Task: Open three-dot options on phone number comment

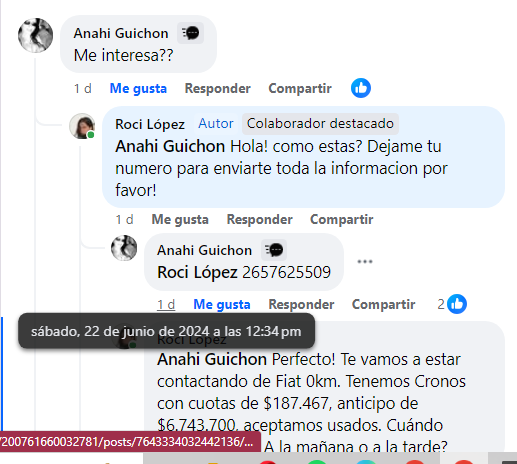Action: pos(365,261)
